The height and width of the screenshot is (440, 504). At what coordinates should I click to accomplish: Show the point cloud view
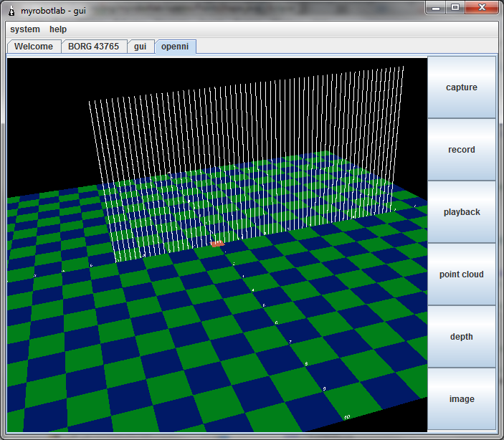click(x=461, y=274)
